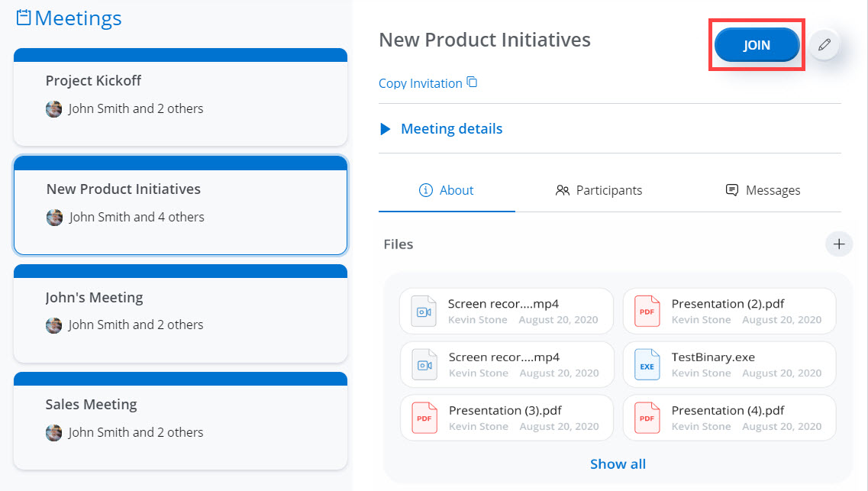Switch to the Participants tab
Image resolution: width=868 pixels, height=491 pixels.
pos(599,190)
